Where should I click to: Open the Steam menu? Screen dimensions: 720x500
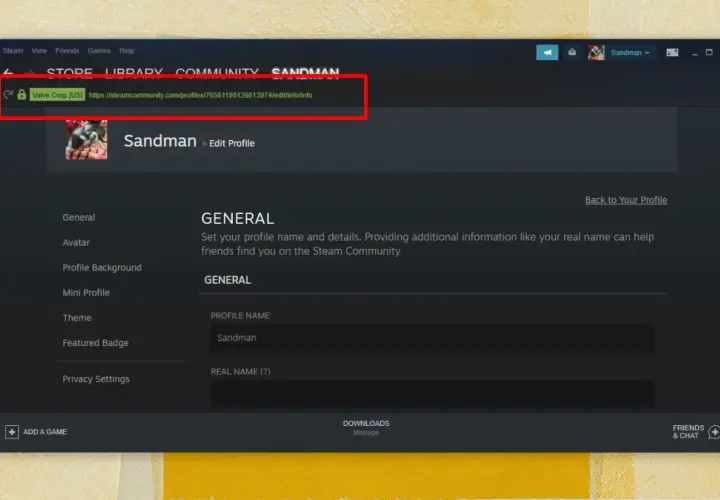click(x=13, y=51)
